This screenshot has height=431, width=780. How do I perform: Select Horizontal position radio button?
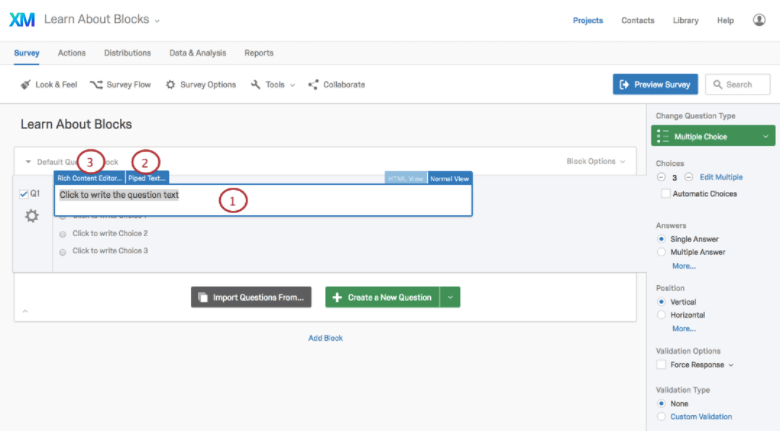pyautogui.click(x=661, y=315)
